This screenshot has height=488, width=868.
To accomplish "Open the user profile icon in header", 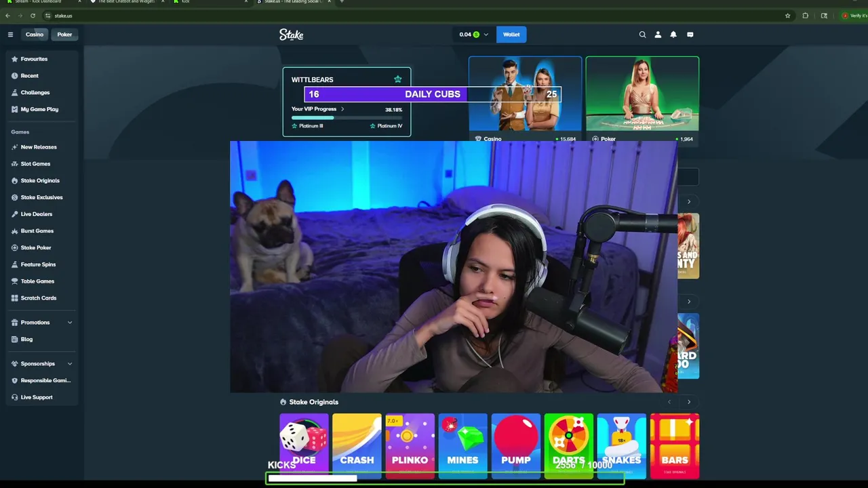I will pyautogui.click(x=658, y=35).
